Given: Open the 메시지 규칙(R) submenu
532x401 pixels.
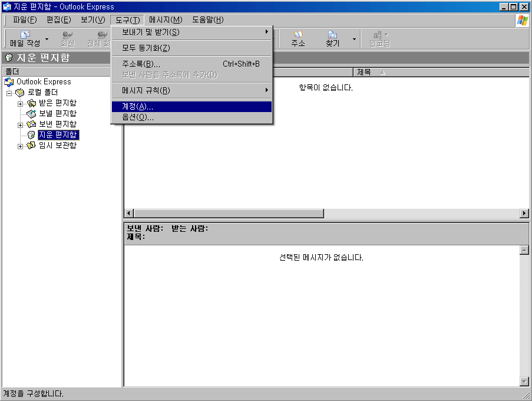Looking at the screenshot, I should pyautogui.click(x=191, y=91).
